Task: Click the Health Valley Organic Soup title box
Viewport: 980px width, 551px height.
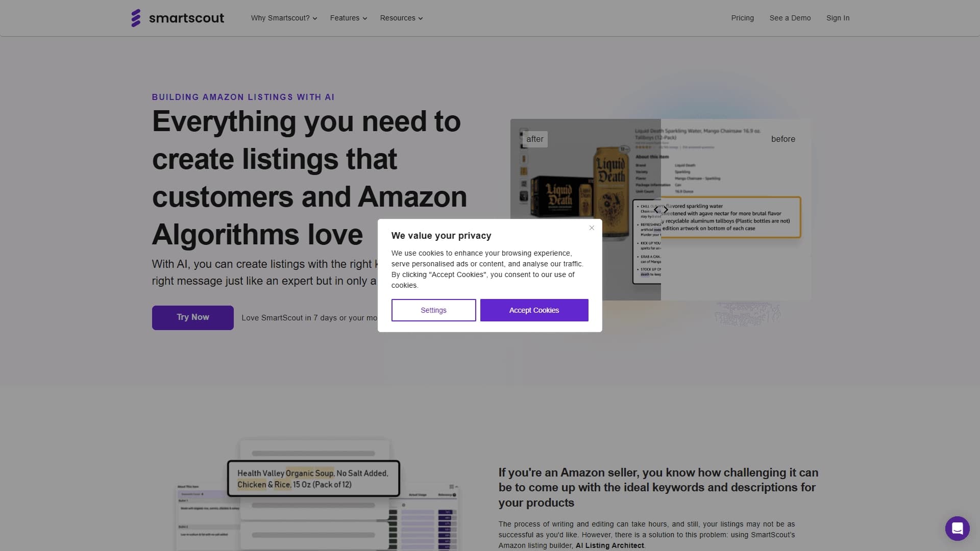Action: point(313,479)
